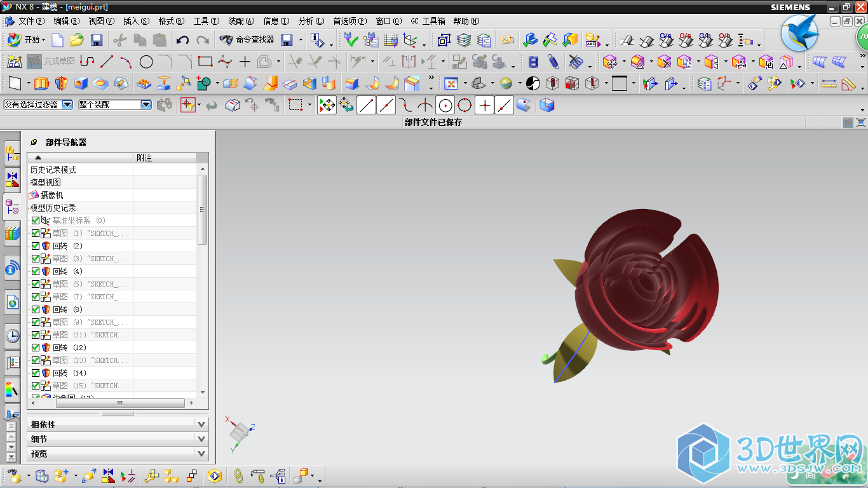Select the 摄像机 tree row
The height and width of the screenshot is (488, 868).
click(x=112, y=195)
